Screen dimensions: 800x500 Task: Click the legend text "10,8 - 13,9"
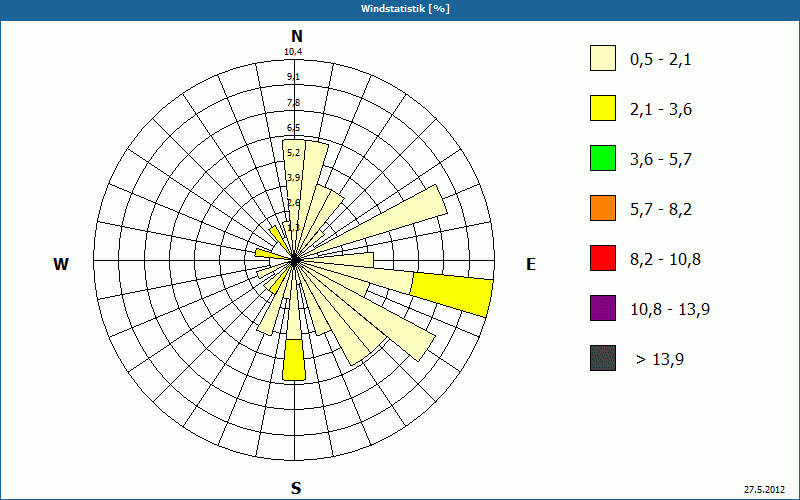pyautogui.click(x=670, y=310)
